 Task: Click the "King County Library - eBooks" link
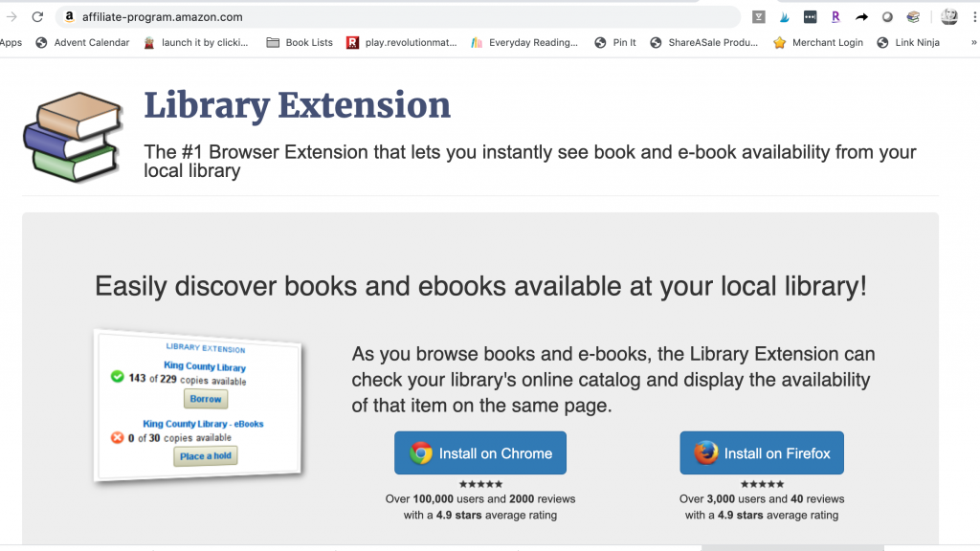click(203, 424)
